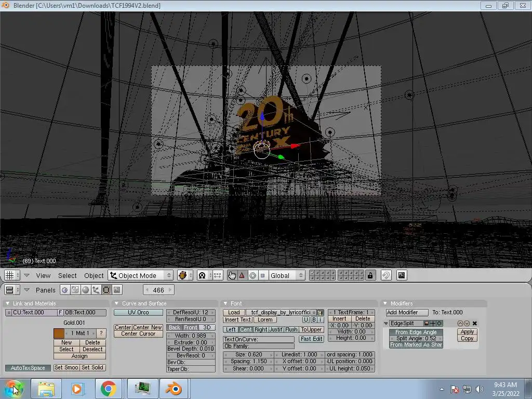Viewport: 532px width, 399px height.
Task: Click the pack font file icon
Action: click(320, 312)
